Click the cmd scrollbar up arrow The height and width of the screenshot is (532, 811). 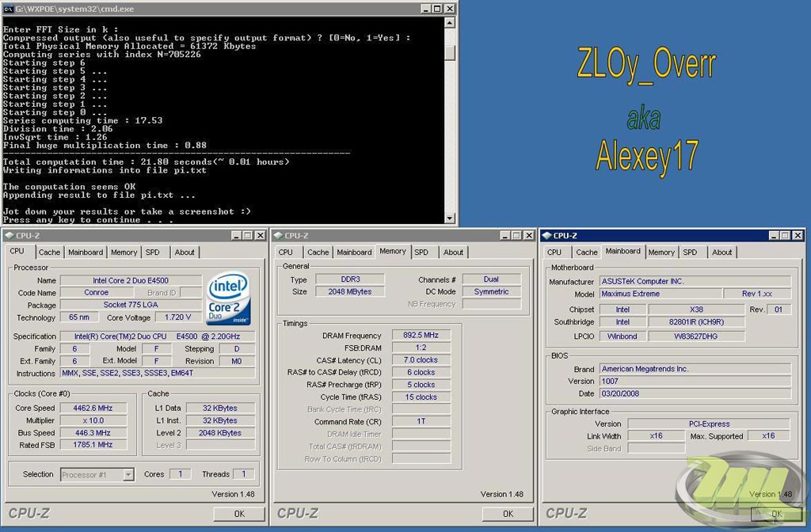pyautogui.click(x=450, y=22)
